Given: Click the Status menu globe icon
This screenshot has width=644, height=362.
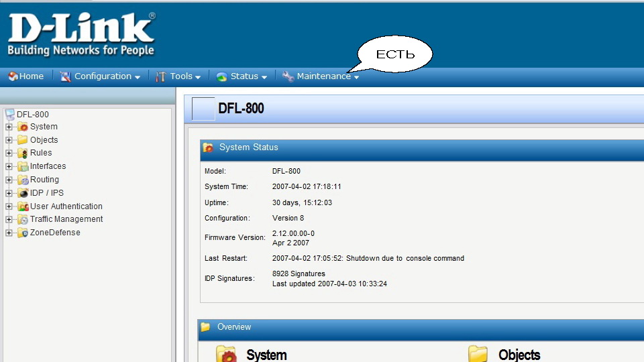Looking at the screenshot, I should pos(222,76).
